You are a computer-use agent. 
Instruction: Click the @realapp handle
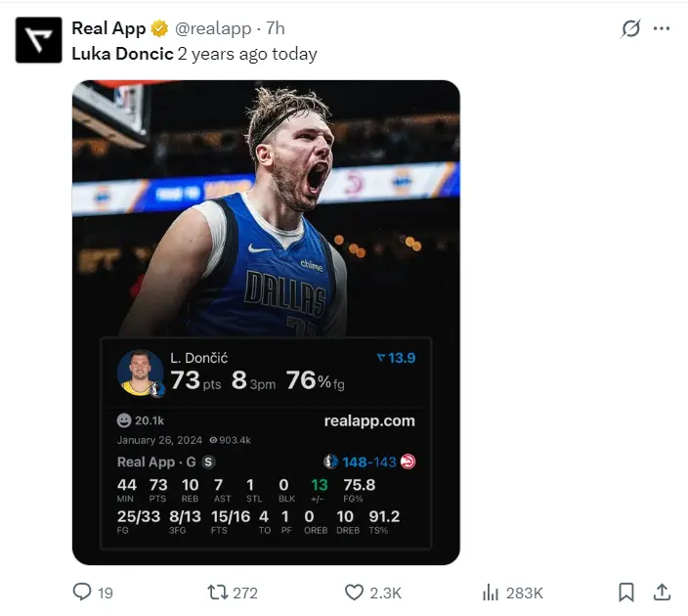212,28
